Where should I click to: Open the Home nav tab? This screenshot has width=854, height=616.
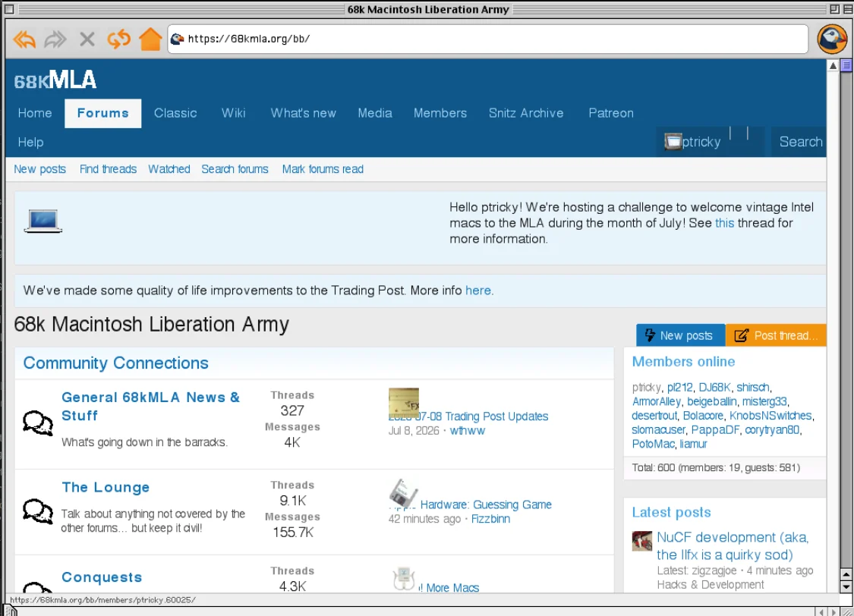[x=35, y=113]
